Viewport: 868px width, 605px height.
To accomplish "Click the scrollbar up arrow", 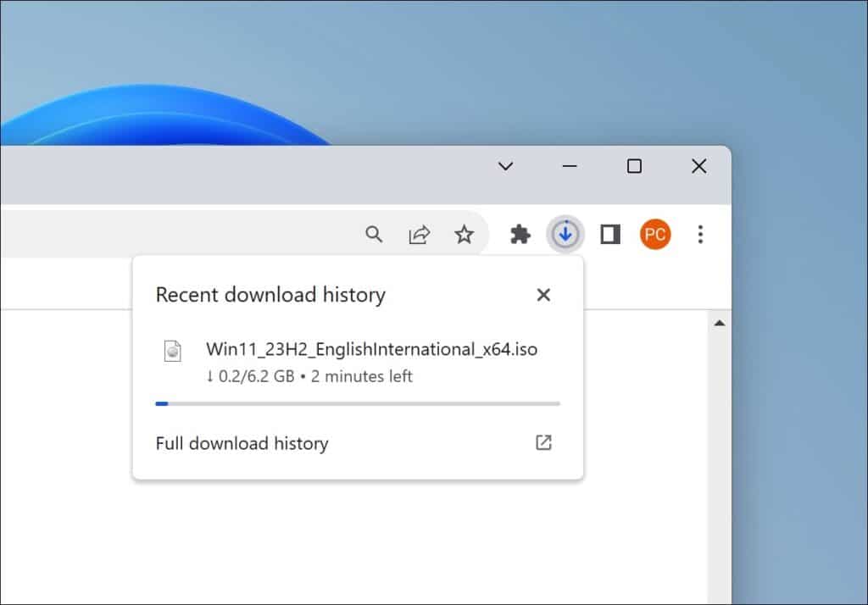I will click(x=719, y=323).
